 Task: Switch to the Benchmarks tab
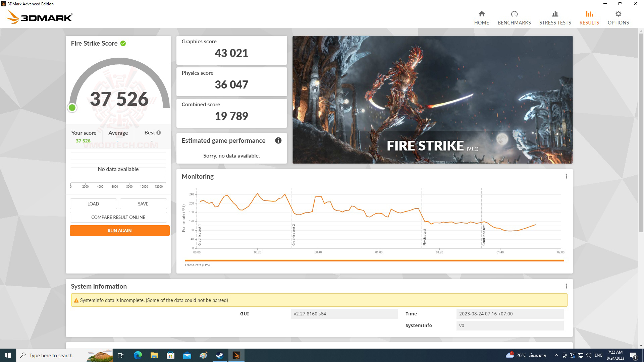coord(514,17)
